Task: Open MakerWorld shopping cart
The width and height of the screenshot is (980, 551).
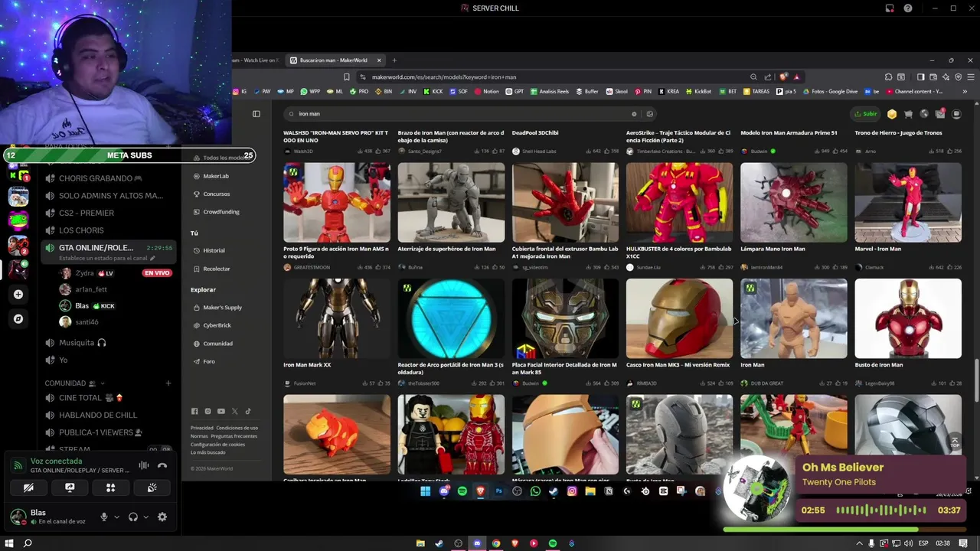Action: tap(908, 114)
